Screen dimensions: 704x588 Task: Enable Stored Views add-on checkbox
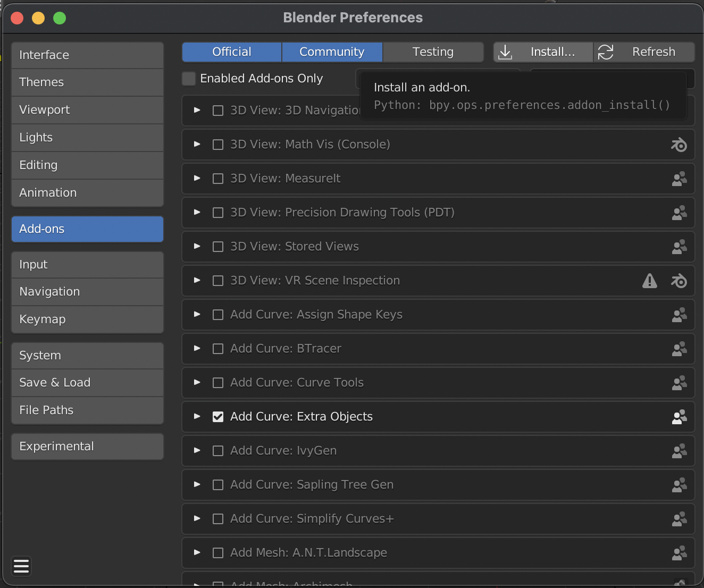click(218, 247)
